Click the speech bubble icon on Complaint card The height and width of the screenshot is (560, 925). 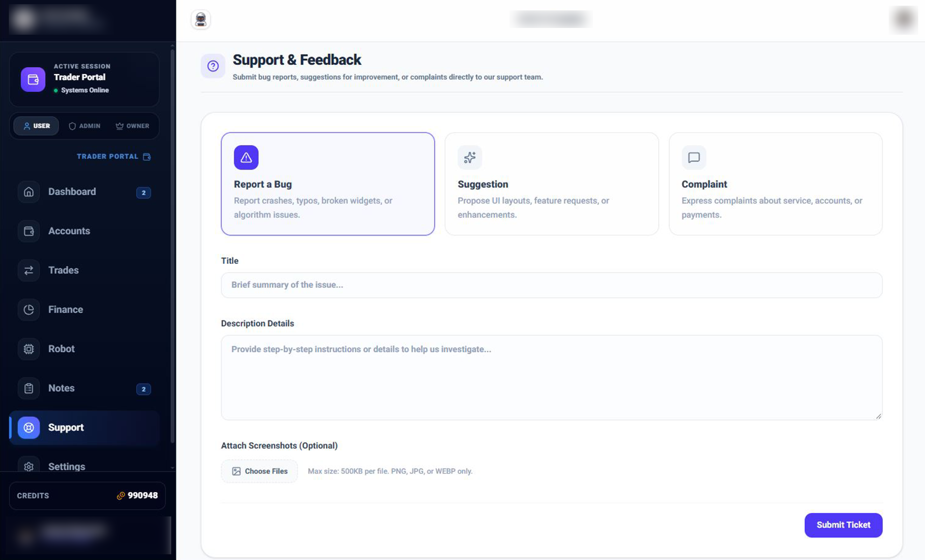(694, 157)
